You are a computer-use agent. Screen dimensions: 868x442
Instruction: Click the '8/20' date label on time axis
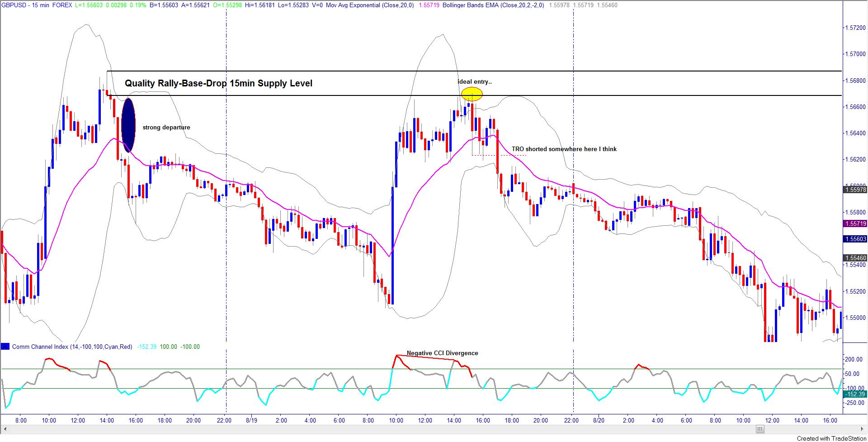coord(599,420)
